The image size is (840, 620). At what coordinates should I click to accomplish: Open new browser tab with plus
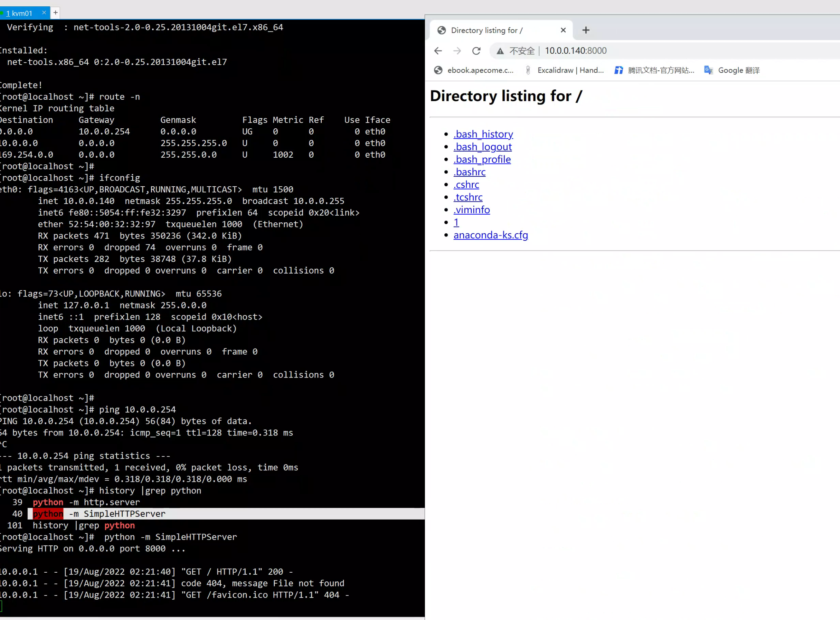pyautogui.click(x=585, y=30)
